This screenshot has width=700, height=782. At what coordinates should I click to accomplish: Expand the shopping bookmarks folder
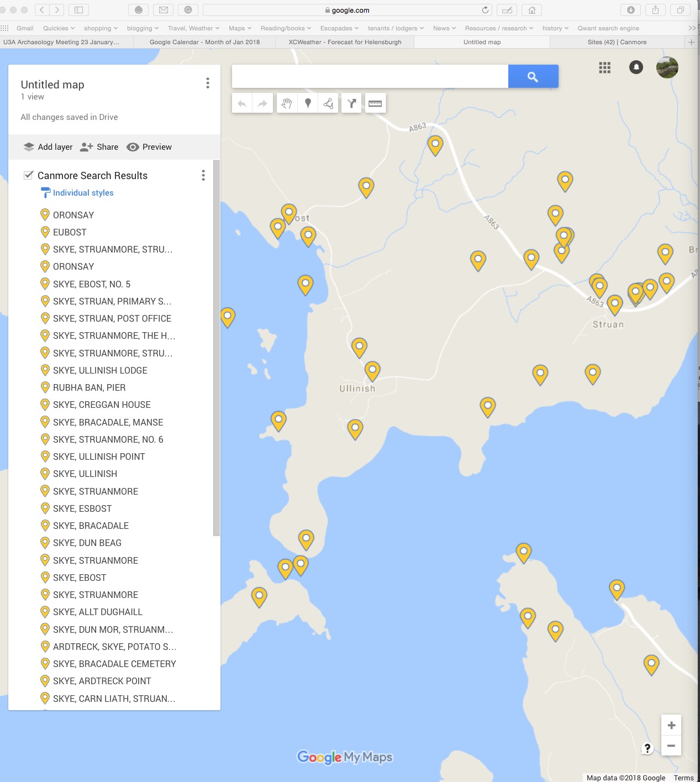click(101, 28)
